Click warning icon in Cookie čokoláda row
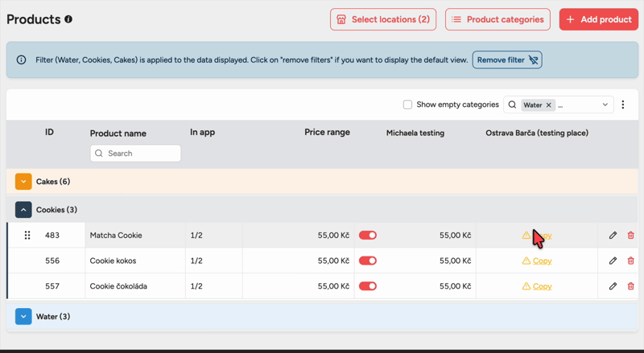Viewport: 644px width, 353px height. (526, 286)
